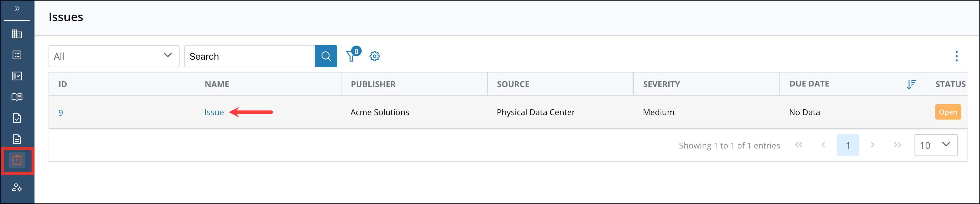Open the issue named Issue
Screen dimensions: 980x204
(x=214, y=112)
